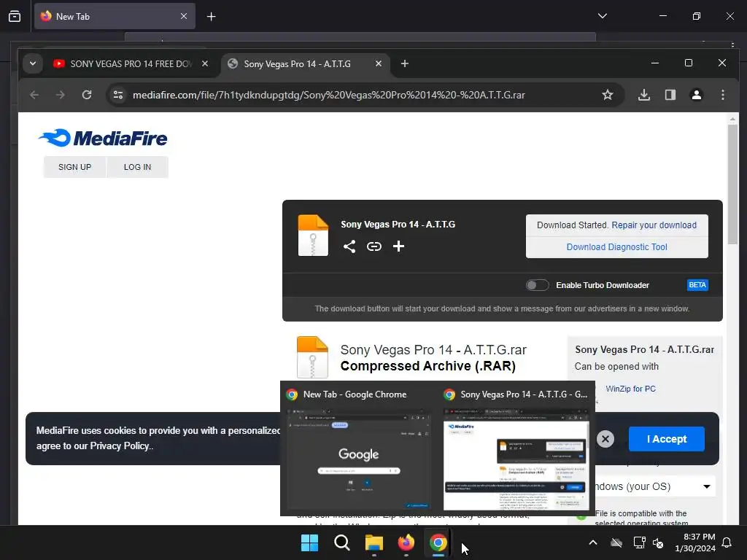Open Chrome side panel icon
The height and width of the screenshot is (560, 747).
pos(670,95)
